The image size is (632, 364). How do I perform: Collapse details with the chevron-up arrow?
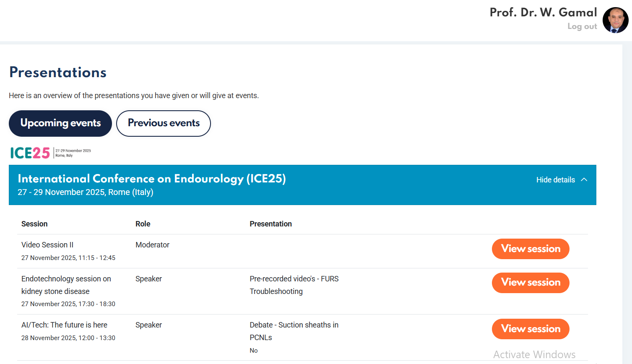click(x=584, y=179)
